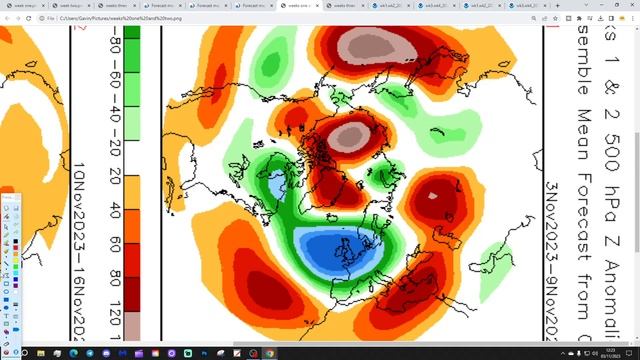Select the green color swatch in drawing palette
The image size is (640, 360).
pyautogui.click(x=16, y=266)
